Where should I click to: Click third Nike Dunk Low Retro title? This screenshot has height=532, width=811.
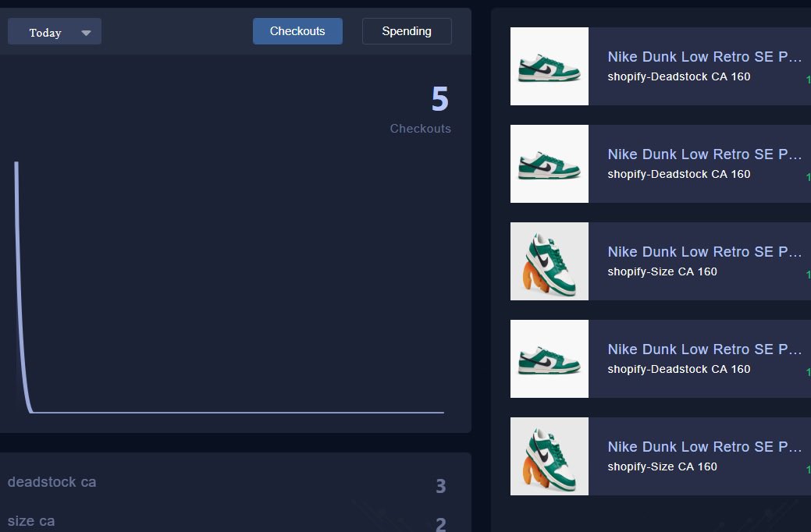(x=704, y=252)
